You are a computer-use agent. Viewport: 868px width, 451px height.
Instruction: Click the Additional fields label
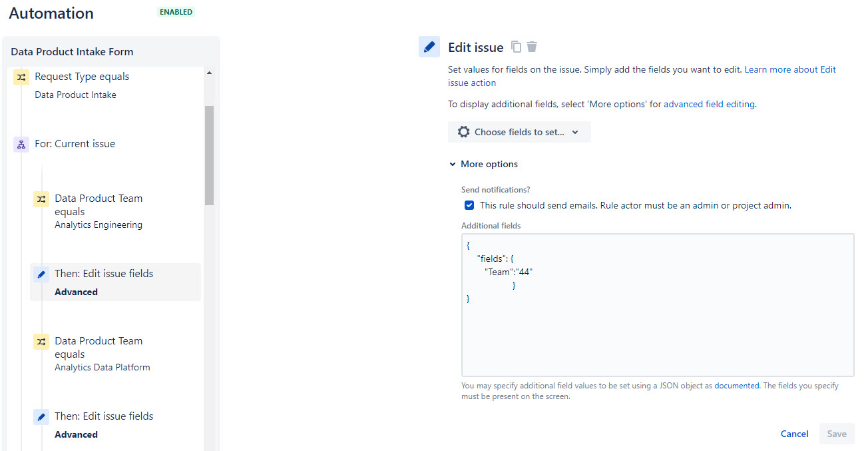[x=491, y=226]
